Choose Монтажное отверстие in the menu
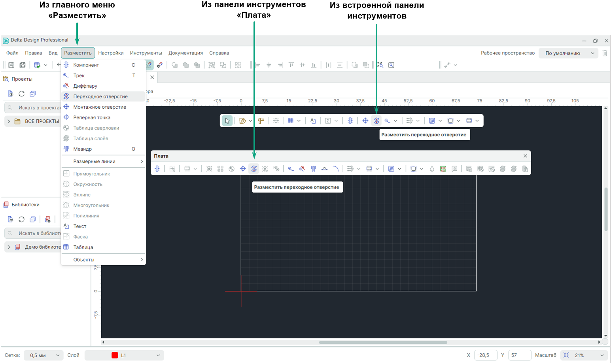The height and width of the screenshot is (364, 611). click(104, 107)
